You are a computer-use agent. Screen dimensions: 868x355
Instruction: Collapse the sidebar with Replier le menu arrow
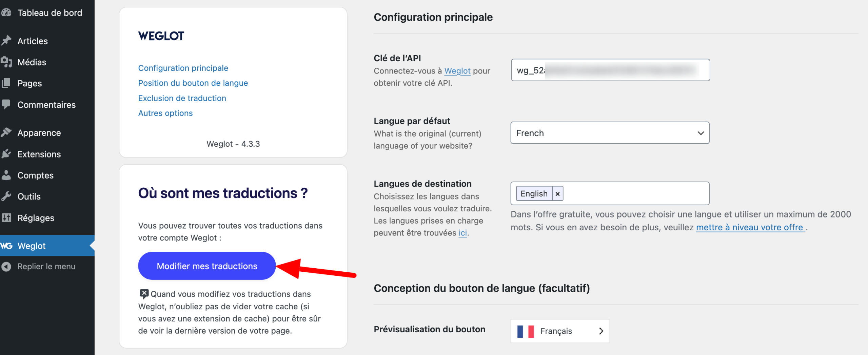coord(6,266)
